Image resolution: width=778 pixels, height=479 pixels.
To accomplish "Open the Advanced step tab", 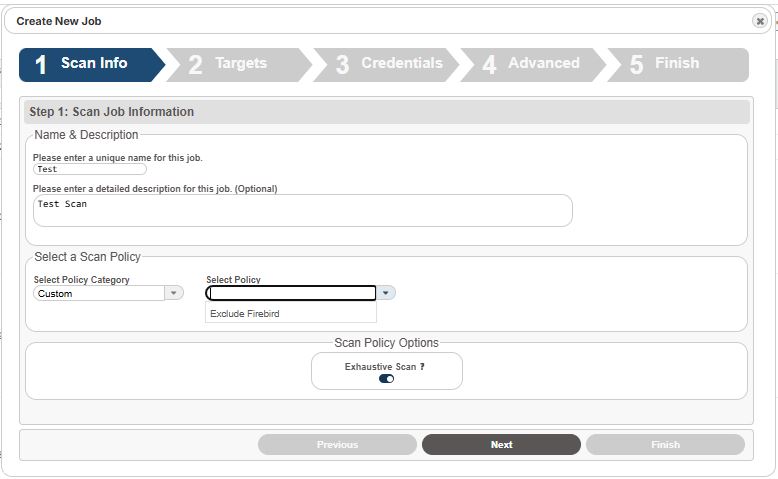I will [x=533, y=65].
